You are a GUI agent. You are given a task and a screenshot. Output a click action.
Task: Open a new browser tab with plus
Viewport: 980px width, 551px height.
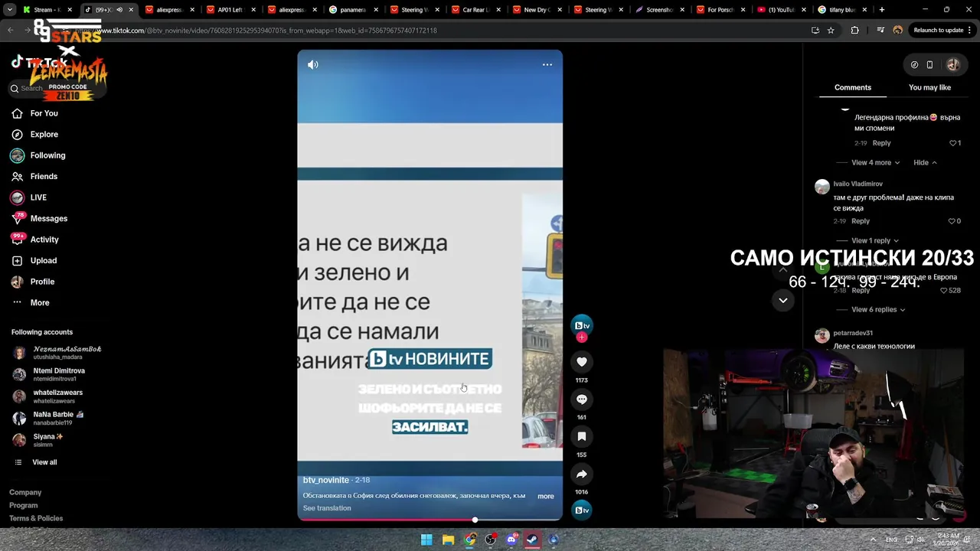882,10
